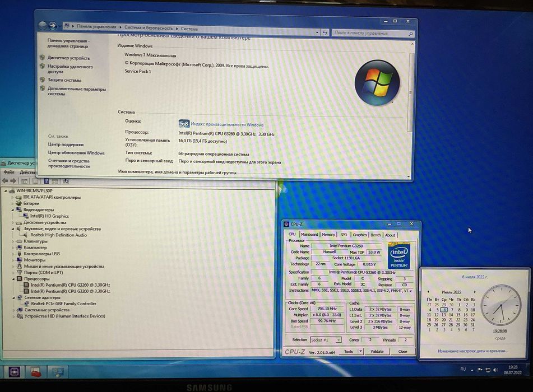Image resolution: width=533 pixels, height=392 pixels.
Task: Collapse the Видеоадаптеры node
Action: [x=12, y=210]
